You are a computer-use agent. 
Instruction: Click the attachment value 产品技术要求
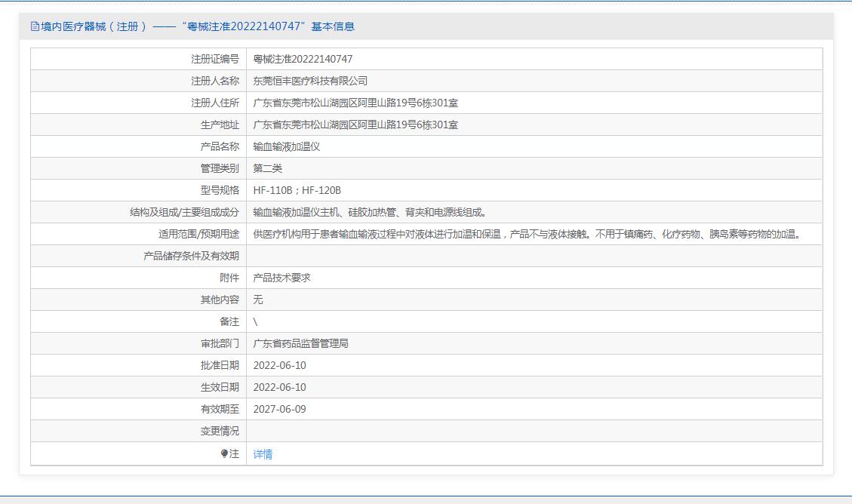pyautogui.click(x=281, y=278)
